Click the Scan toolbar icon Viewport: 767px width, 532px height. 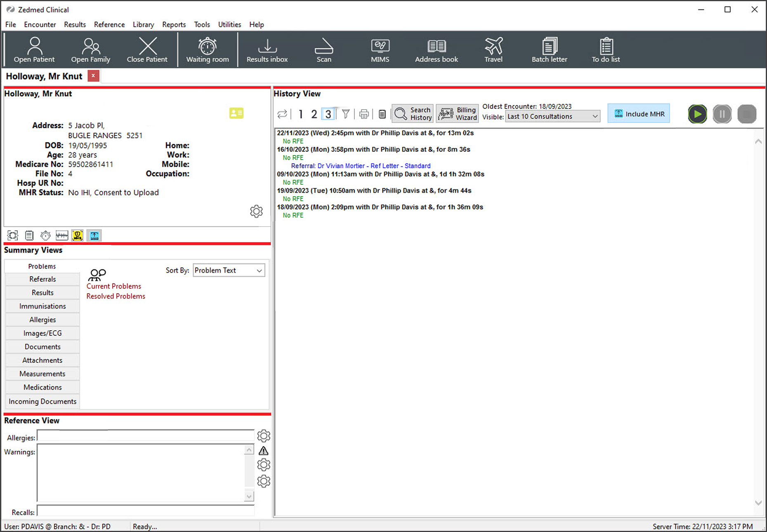323,50
